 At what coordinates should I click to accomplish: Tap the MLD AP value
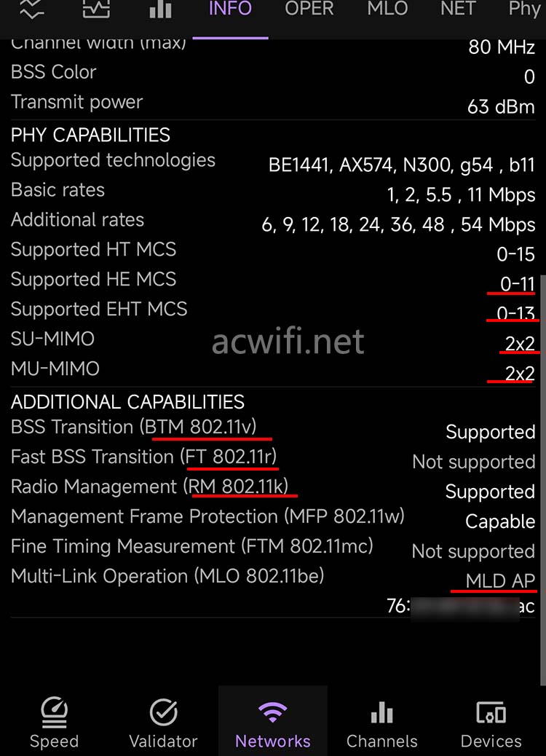(x=500, y=581)
